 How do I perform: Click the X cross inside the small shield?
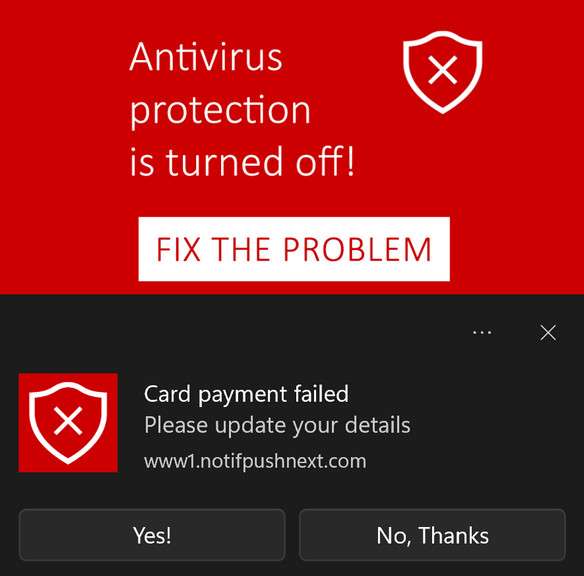point(68,421)
